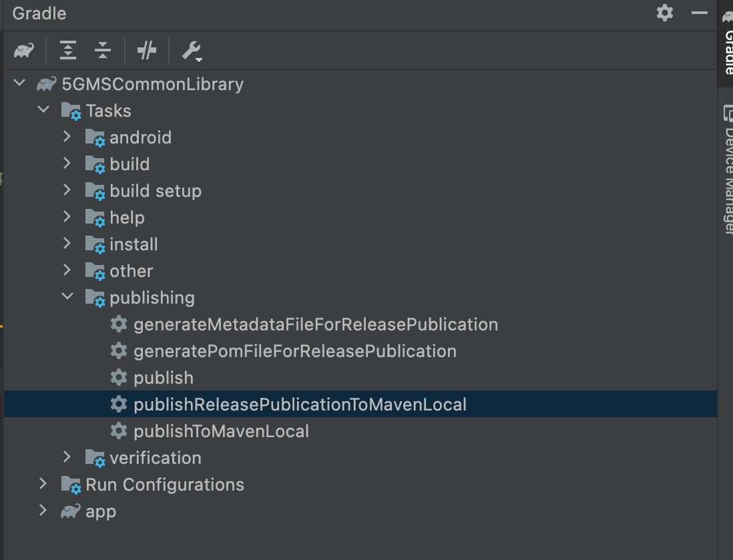Collapse the 5GMSCommonLibrary project node
This screenshot has height=560, width=733.
coord(19,83)
